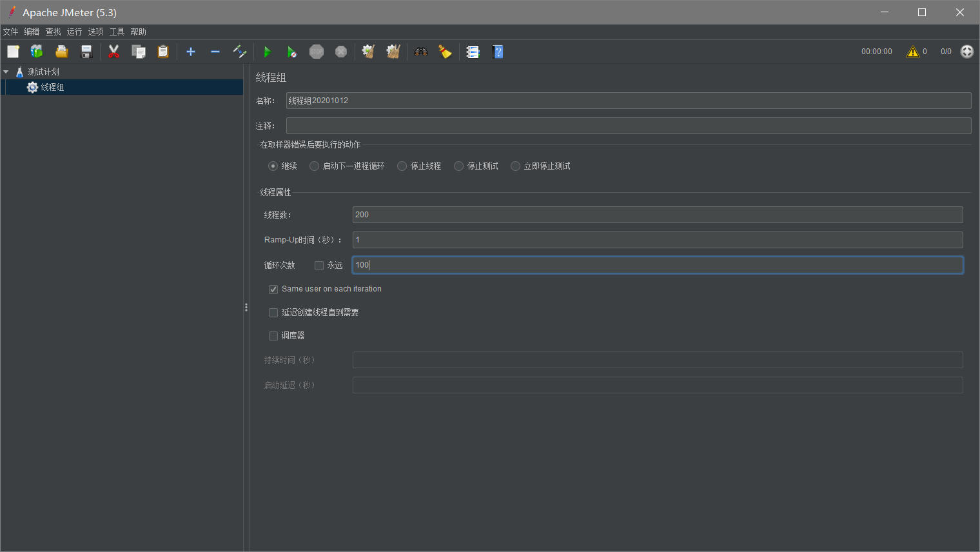Screen dimensions: 980x552
Task: Open the 文件 menu
Action: [x=11, y=32]
